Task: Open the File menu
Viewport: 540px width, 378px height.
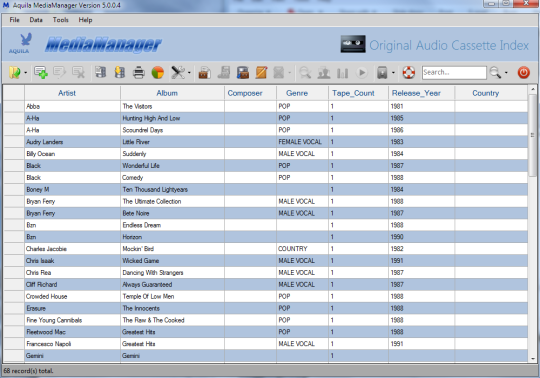Action: click(x=14, y=20)
